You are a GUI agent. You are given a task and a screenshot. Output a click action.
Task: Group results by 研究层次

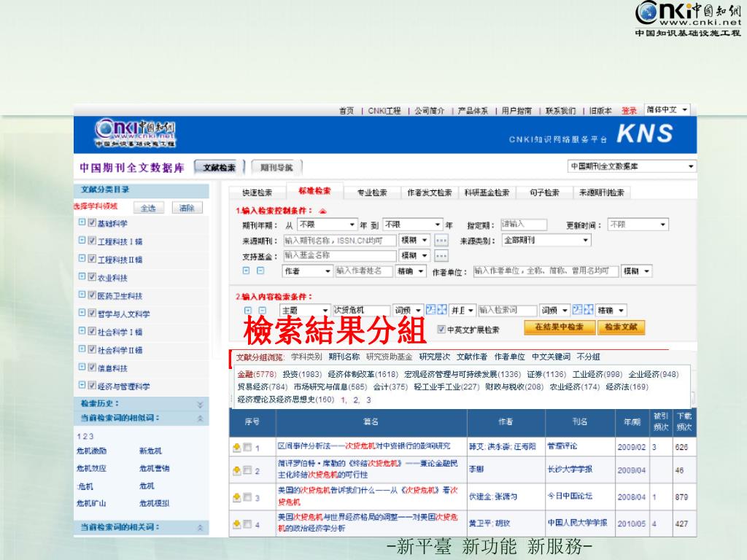pyautogui.click(x=435, y=357)
